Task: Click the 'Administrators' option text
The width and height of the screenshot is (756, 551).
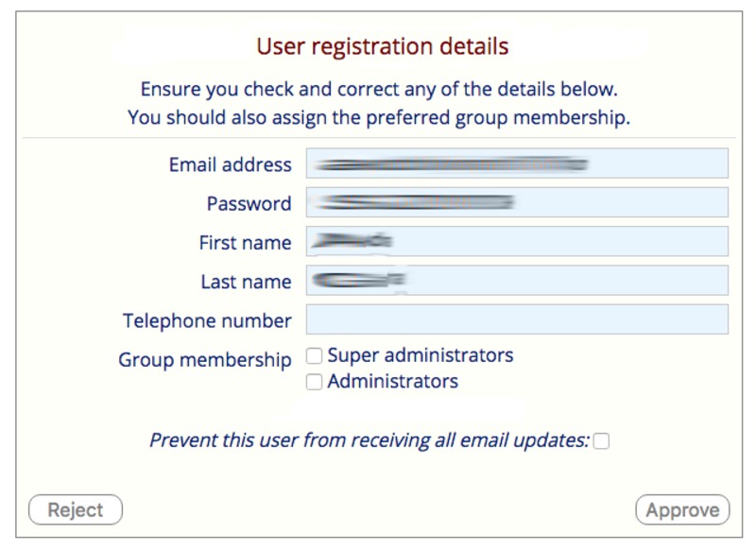Action: pos(392,382)
